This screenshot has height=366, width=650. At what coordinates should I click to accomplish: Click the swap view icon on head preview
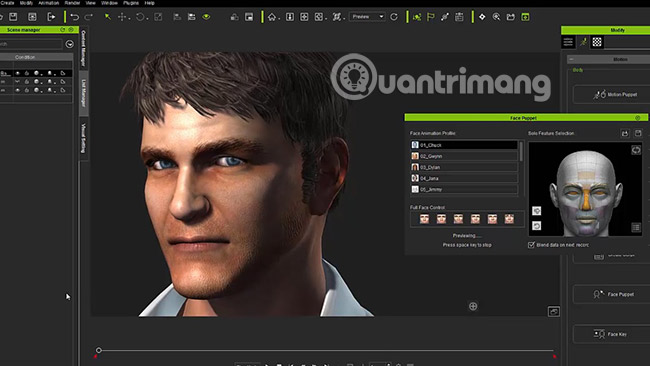point(635,150)
